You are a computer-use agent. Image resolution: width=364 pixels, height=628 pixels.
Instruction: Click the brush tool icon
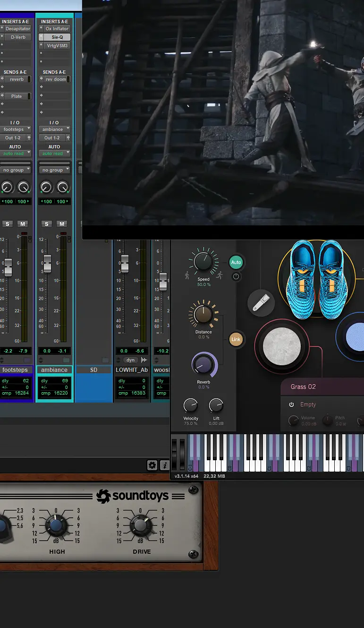(x=261, y=303)
